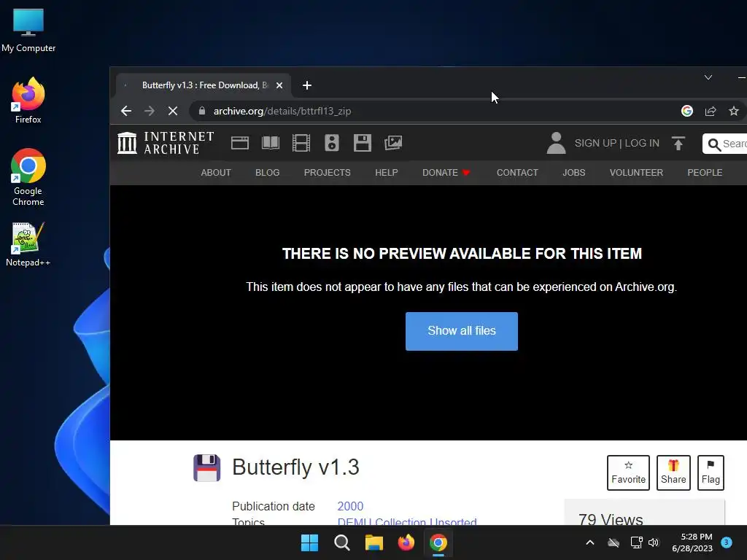Image resolution: width=747 pixels, height=560 pixels.
Task: Open the DONATE menu item
Action: [446, 172]
